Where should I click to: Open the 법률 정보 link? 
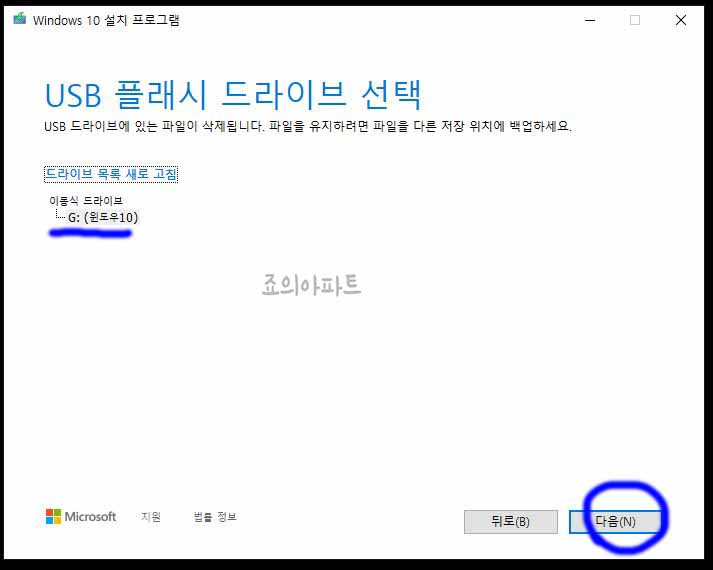tap(215, 517)
